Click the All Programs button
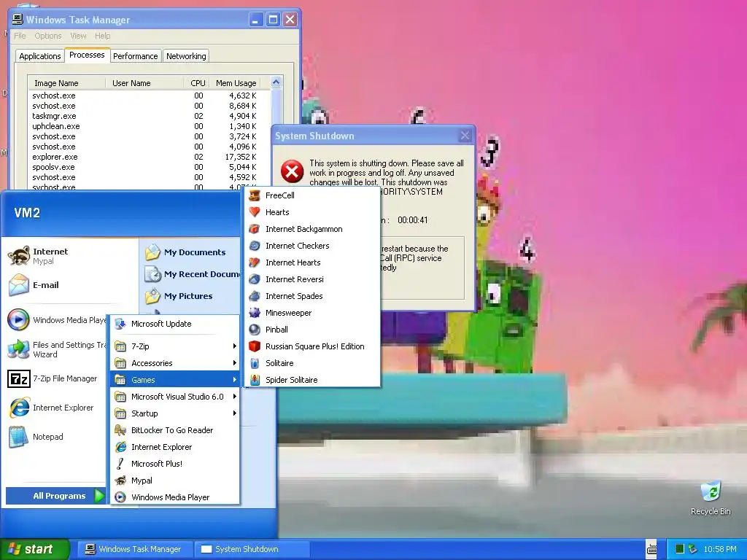This screenshot has width=747, height=560. [55, 496]
